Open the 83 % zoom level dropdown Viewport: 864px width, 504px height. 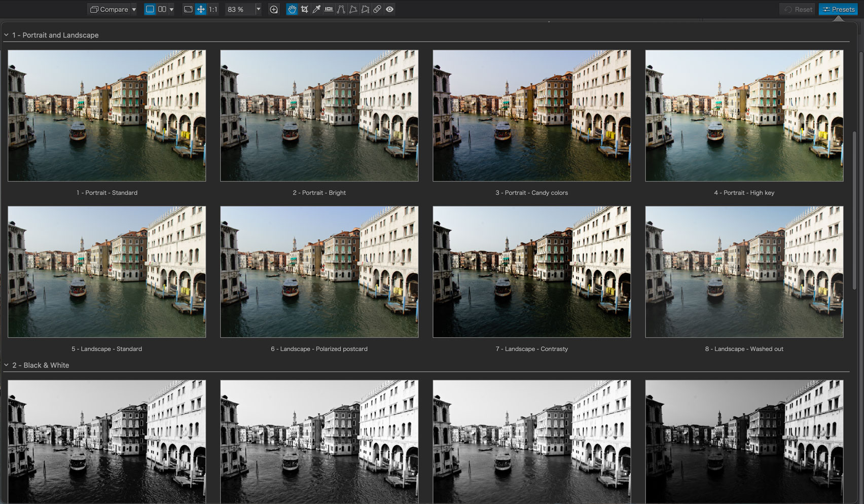tap(258, 9)
